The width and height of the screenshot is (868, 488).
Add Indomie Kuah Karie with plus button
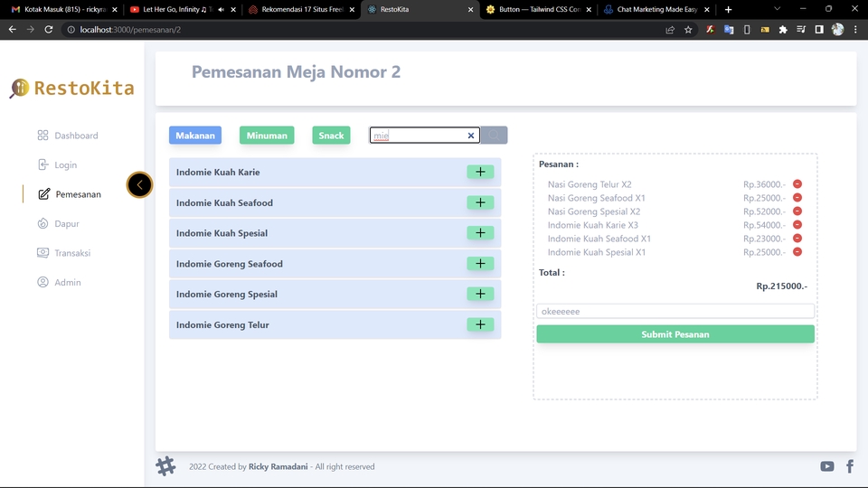tap(480, 172)
